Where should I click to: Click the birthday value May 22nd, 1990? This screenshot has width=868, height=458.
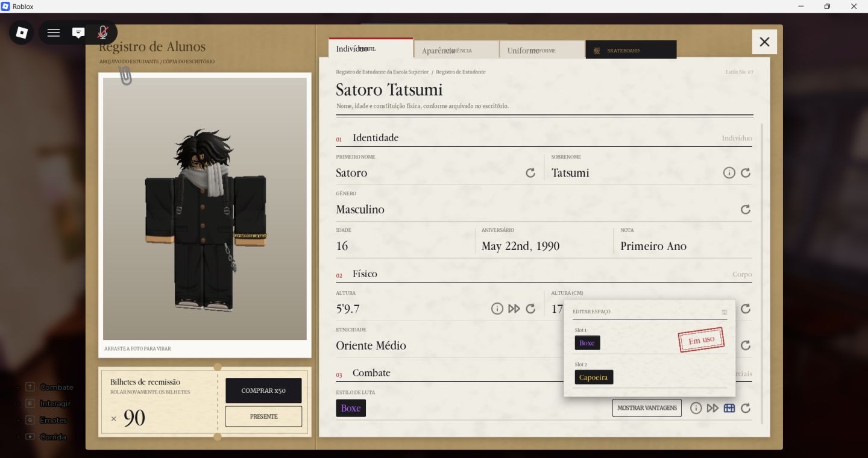[521, 246]
